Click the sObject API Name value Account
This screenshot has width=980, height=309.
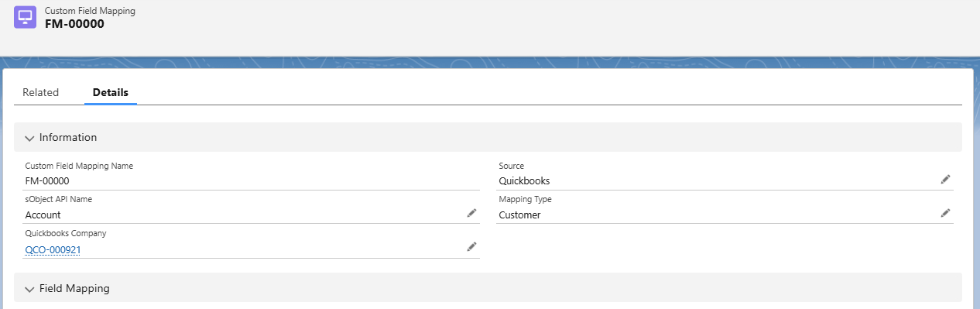(43, 215)
